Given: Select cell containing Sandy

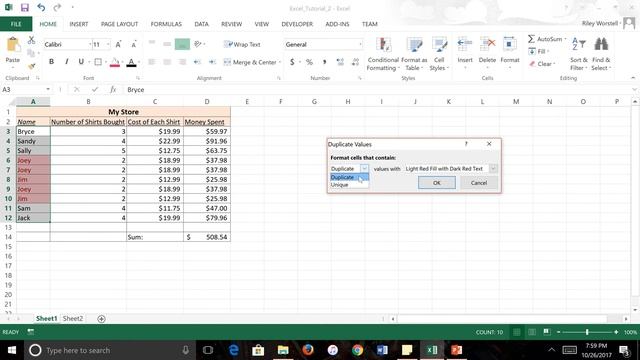Looking at the screenshot, I should tap(33, 141).
